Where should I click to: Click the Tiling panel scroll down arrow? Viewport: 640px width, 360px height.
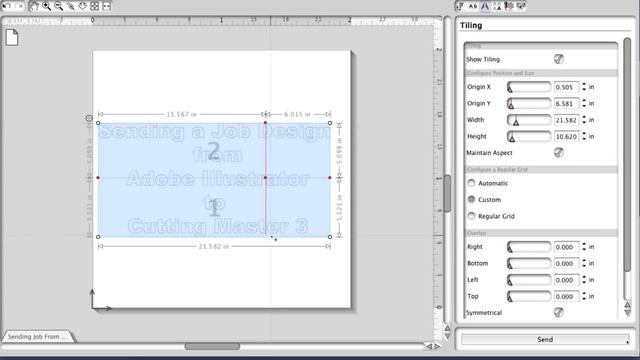click(x=627, y=313)
